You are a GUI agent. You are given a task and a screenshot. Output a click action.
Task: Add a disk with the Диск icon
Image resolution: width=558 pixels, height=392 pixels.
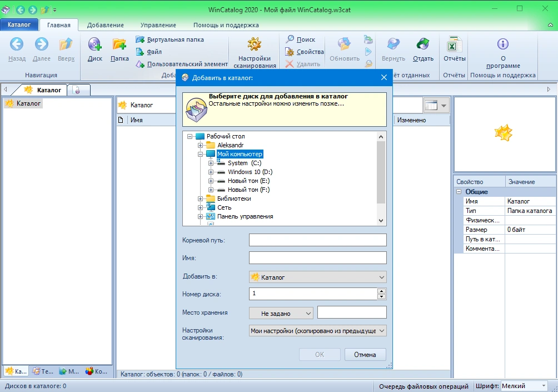point(95,44)
